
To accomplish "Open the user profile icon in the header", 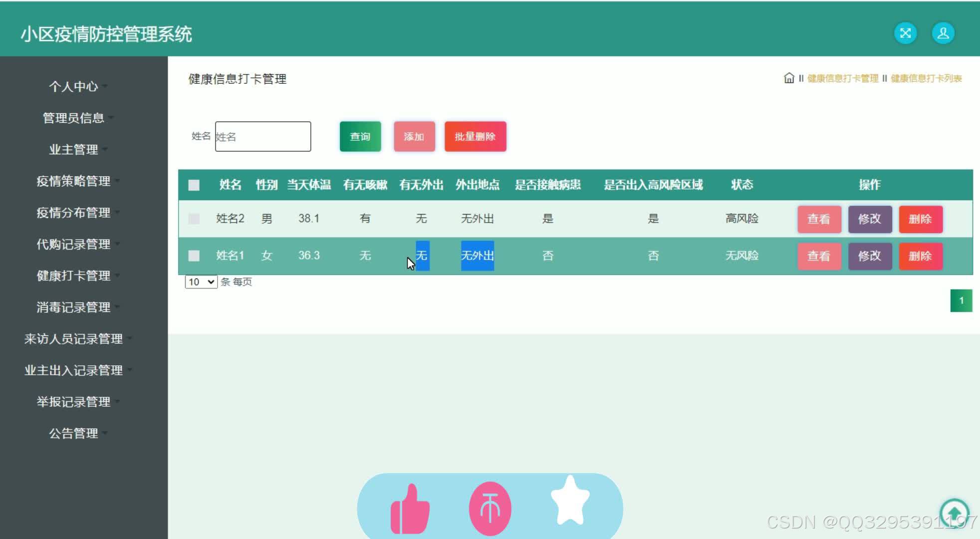I will pyautogui.click(x=943, y=33).
